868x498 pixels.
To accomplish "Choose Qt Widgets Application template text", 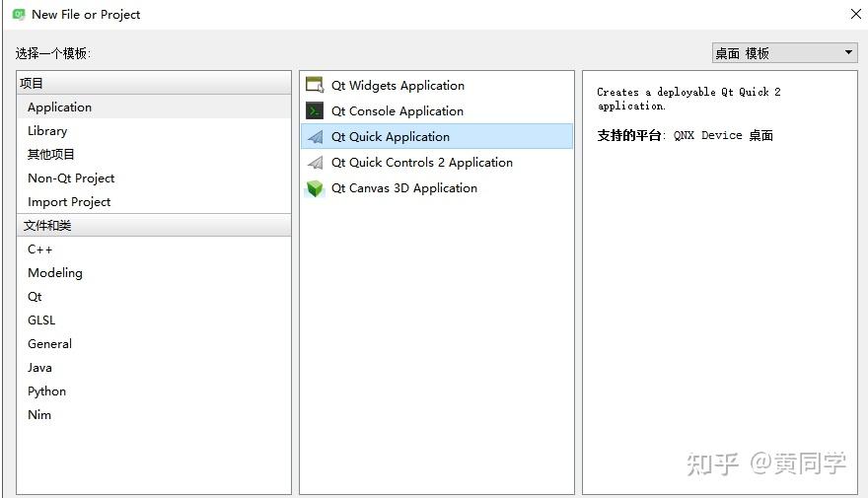I will [398, 85].
